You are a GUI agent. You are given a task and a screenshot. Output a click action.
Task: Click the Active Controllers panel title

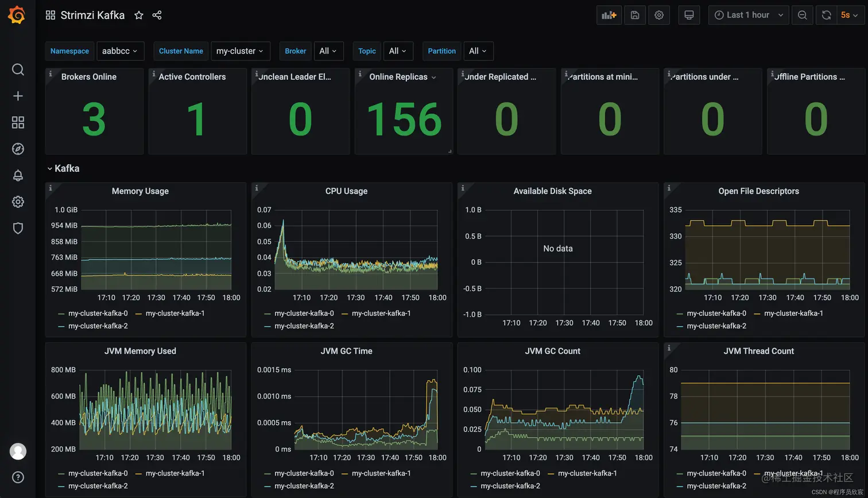pyautogui.click(x=192, y=77)
